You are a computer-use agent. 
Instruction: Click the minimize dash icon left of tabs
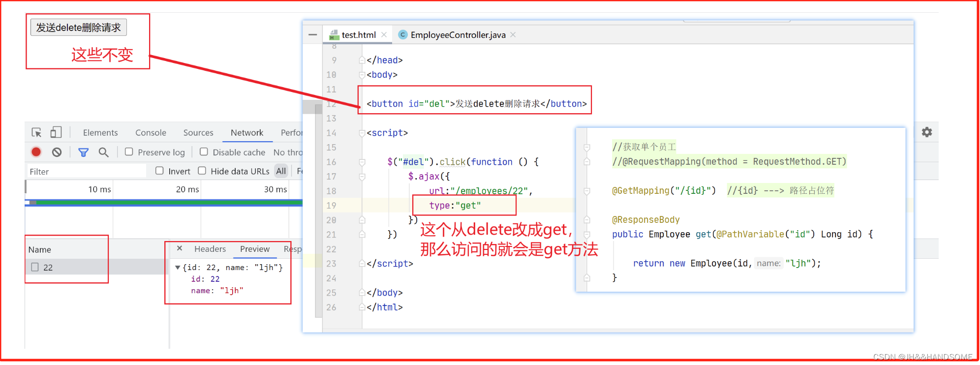click(313, 35)
